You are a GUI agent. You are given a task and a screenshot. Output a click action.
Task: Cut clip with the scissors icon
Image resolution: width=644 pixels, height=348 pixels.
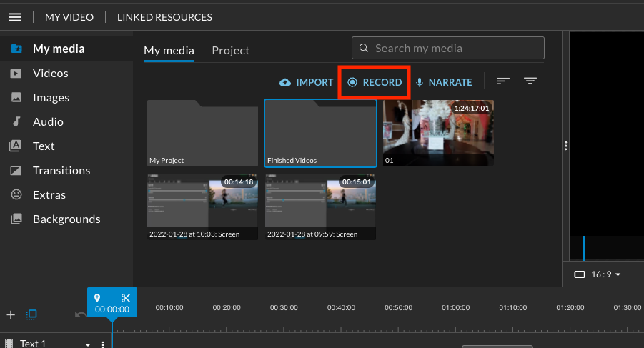[126, 298]
